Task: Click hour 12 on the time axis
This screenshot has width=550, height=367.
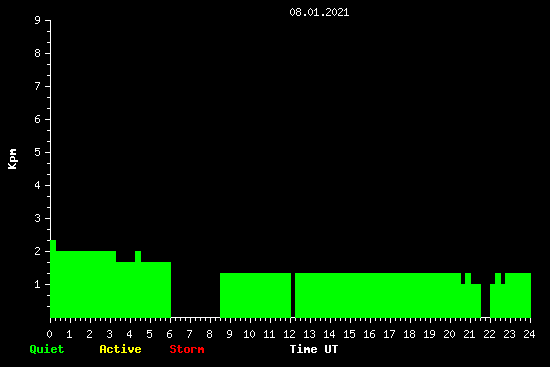Action: click(289, 334)
